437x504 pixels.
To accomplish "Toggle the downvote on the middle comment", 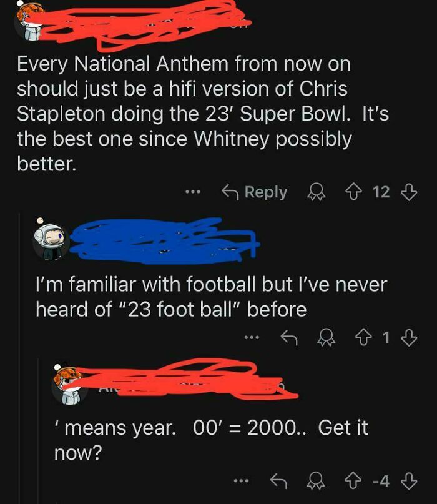I will (408, 337).
